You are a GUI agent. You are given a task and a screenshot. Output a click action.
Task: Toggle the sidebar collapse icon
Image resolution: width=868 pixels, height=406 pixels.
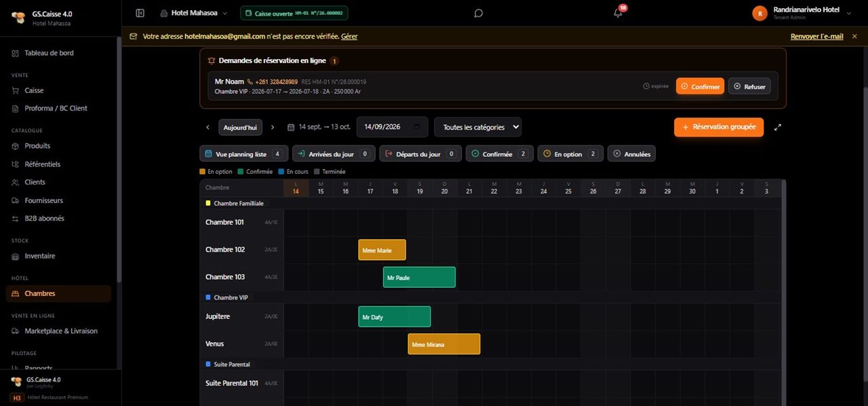click(140, 13)
